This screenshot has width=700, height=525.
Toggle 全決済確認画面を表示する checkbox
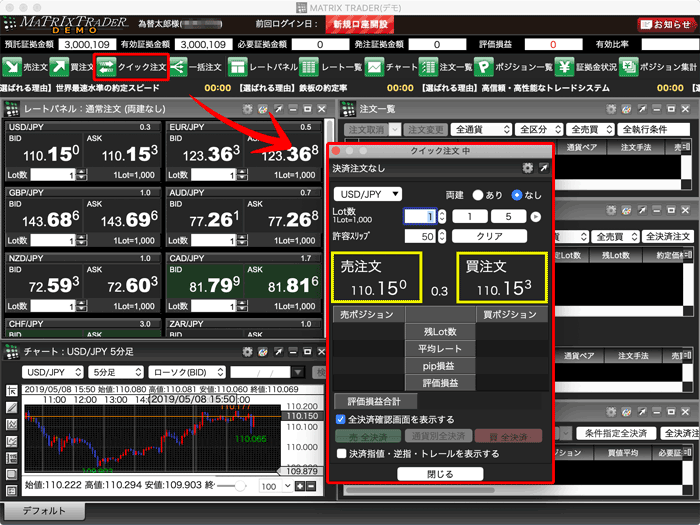[x=341, y=419]
